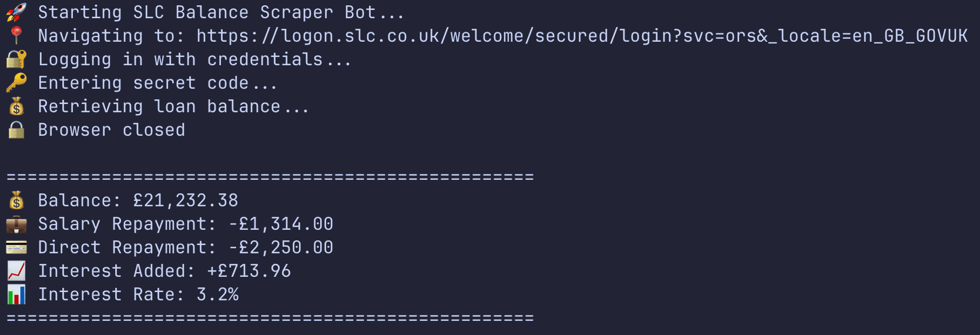
Task: Click the padlock icon beside Browser closed
Action: click(x=16, y=130)
